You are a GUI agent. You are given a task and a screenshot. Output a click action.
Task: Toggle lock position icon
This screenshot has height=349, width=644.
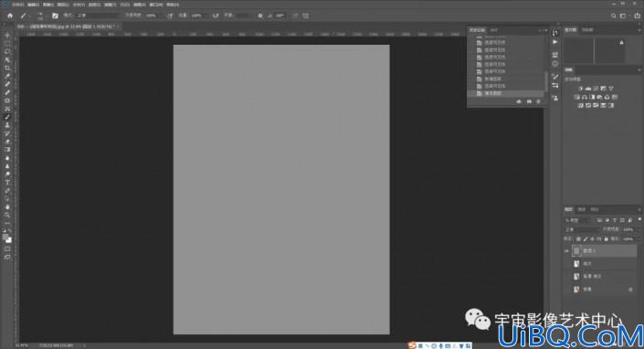(592, 238)
